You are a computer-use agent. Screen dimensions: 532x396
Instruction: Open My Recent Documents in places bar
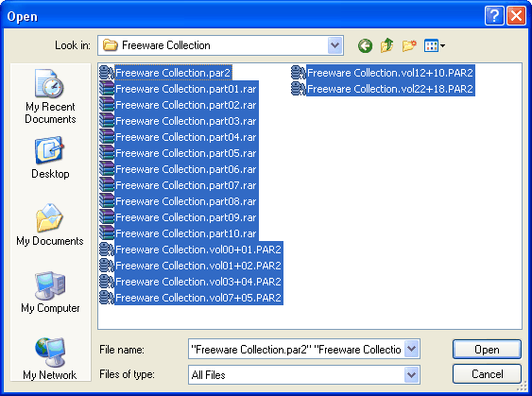(x=50, y=96)
